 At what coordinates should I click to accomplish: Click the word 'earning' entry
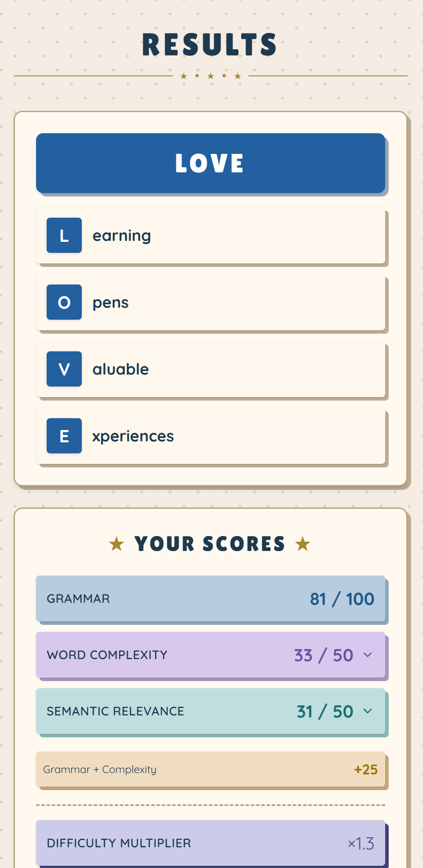[x=122, y=236]
